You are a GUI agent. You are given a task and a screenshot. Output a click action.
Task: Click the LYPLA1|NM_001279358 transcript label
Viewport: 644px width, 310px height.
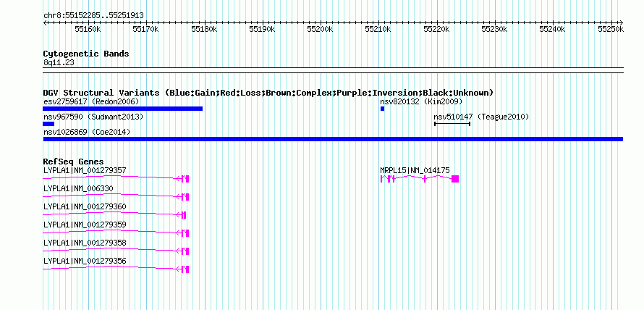[85, 243]
